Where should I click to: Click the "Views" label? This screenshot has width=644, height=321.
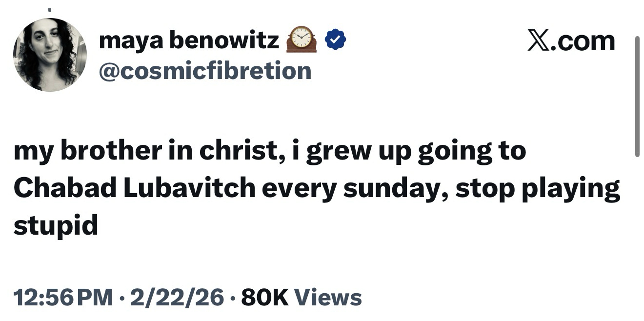[328, 298]
